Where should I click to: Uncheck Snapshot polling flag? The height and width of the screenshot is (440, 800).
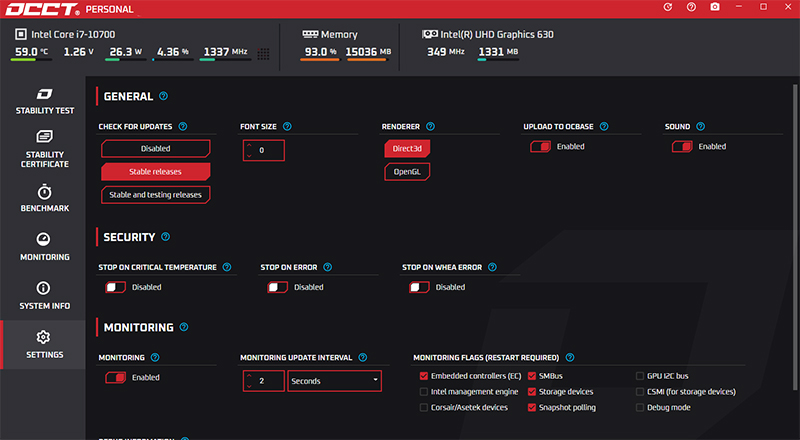click(x=532, y=407)
